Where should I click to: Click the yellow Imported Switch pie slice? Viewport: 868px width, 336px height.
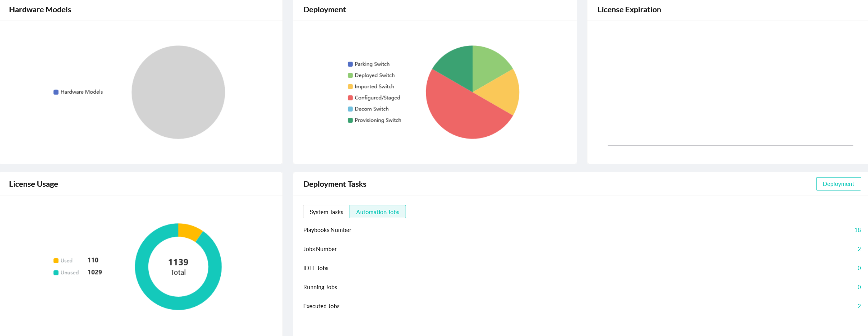tap(499, 91)
